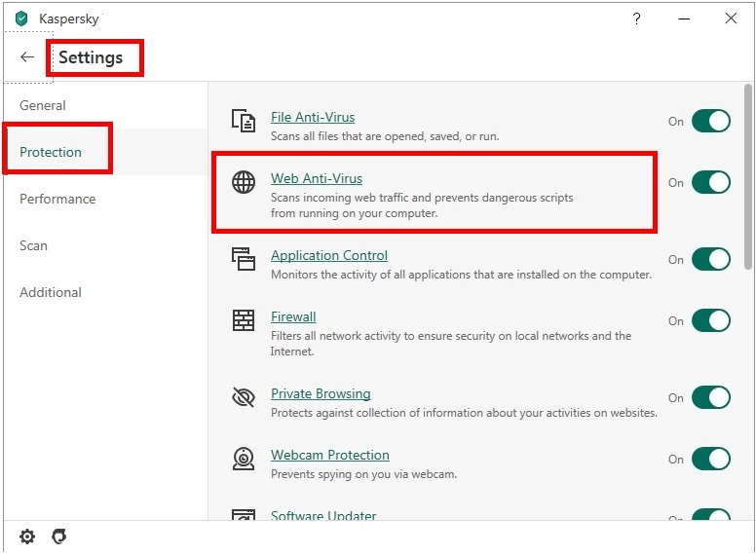Click text 'Scans incoming web traffic'

pyautogui.click(x=339, y=198)
